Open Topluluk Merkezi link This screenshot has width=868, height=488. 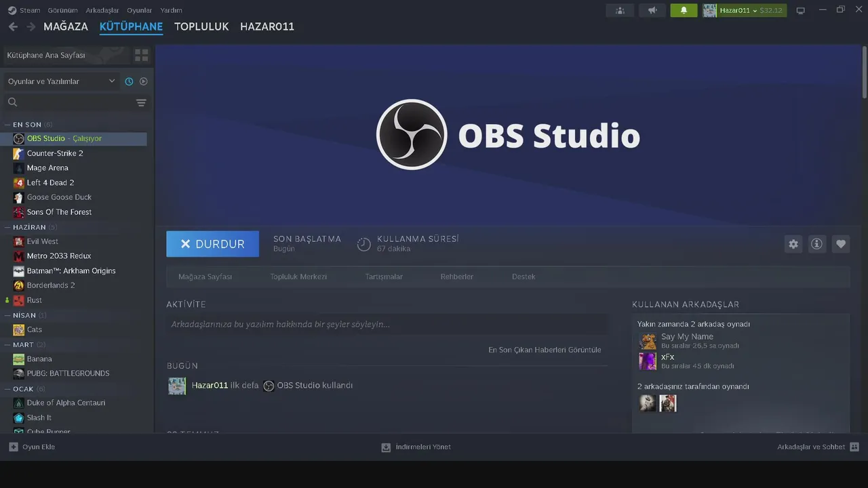(298, 277)
